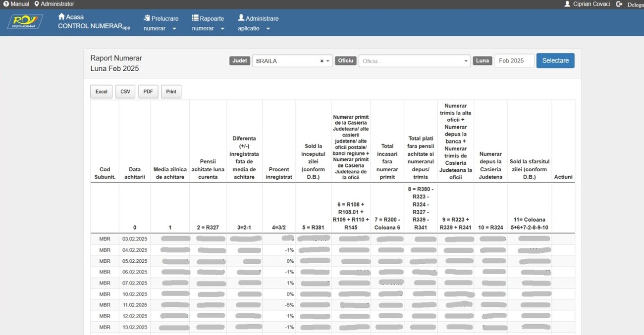The width and height of the screenshot is (644, 335).
Task: Expand the Administrare aplicatie dropdown
Action: 258,23
